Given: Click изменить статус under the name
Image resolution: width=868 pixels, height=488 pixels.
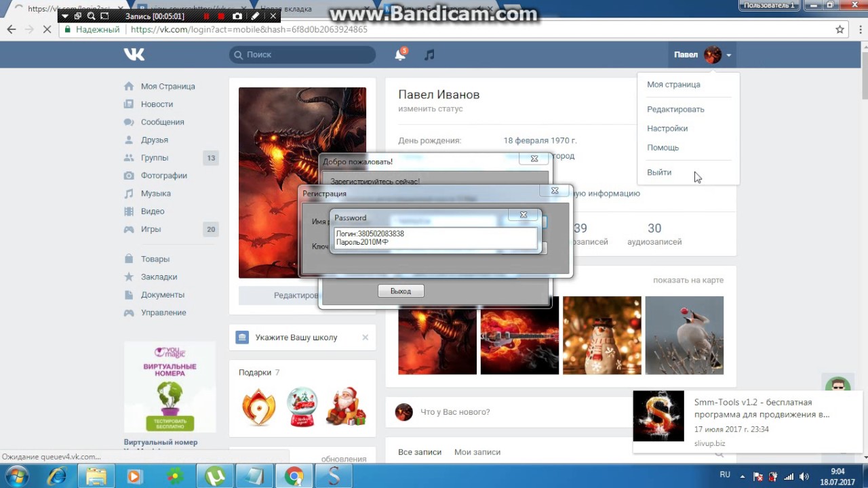Looking at the screenshot, I should (x=430, y=109).
